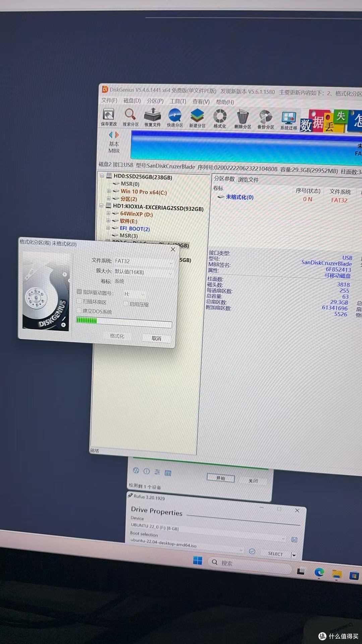Open Microsoft Edge from the taskbar

click(319, 572)
